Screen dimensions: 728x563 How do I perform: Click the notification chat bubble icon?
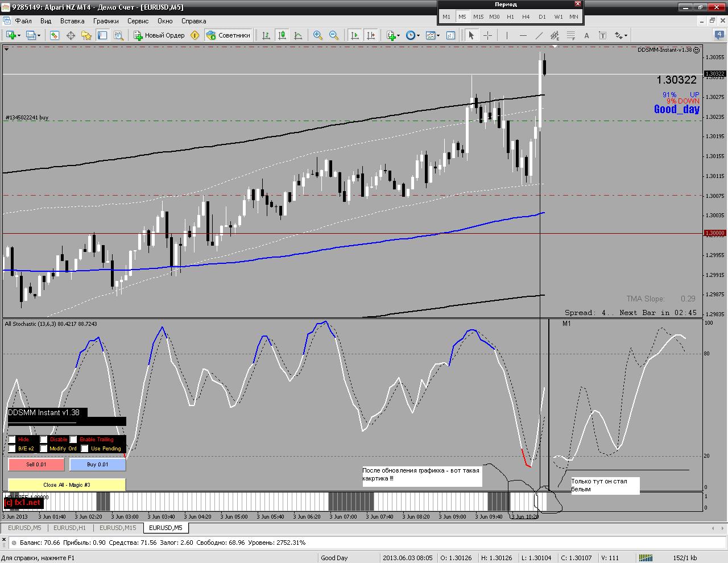point(719,35)
